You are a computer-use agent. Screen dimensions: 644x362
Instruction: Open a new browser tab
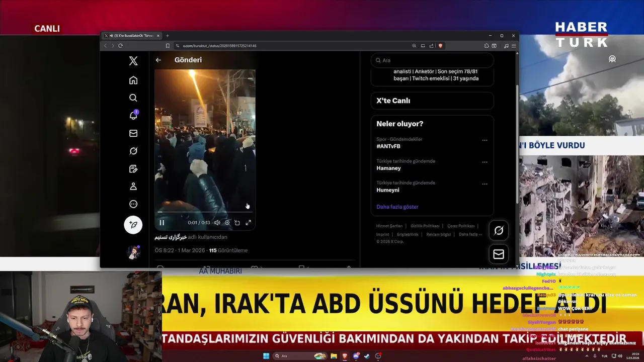(x=168, y=36)
